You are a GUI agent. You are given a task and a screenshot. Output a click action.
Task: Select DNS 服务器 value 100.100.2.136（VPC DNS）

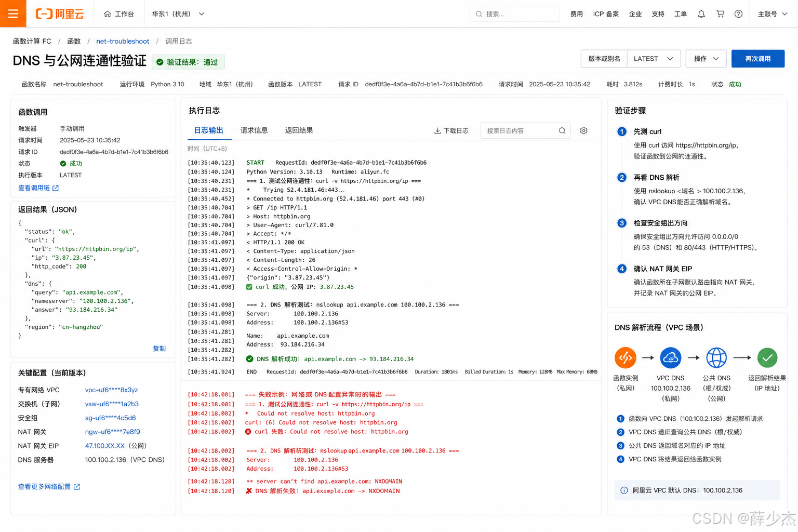[x=125, y=460]
